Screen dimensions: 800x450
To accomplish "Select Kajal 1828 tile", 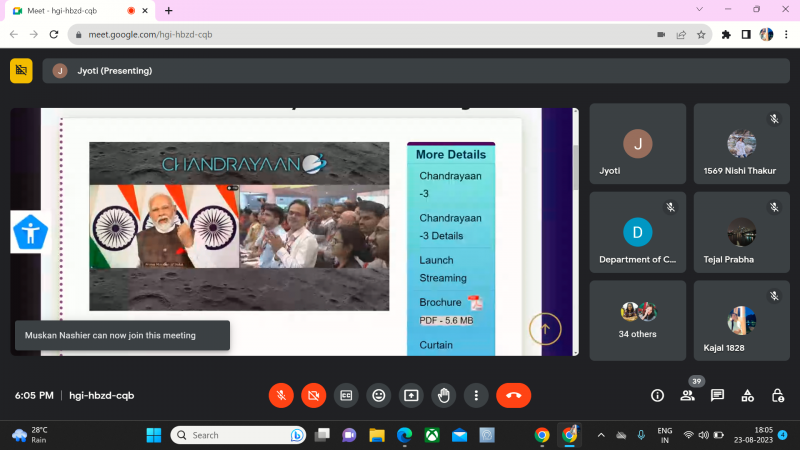I will pos(741,320).
